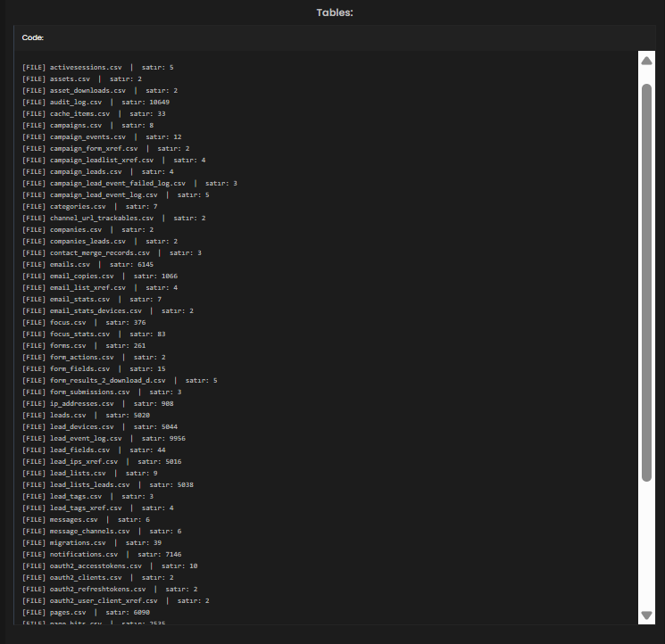
Task: Select the email_copies.csv line
Action: click(x=100, y=277)
